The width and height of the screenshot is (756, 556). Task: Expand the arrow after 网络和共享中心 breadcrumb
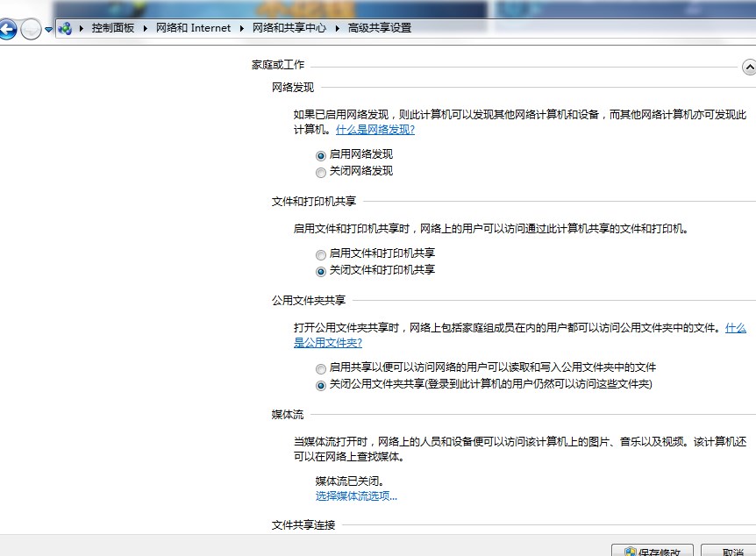[337, 28]
